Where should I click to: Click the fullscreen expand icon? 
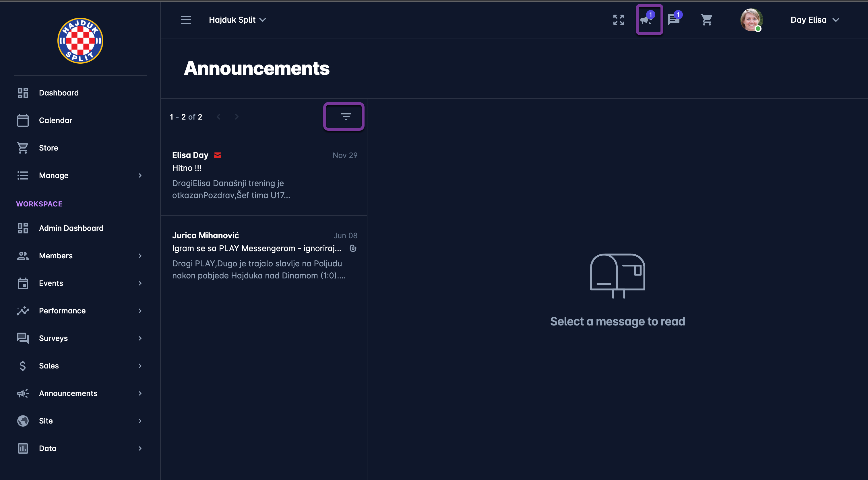pos(618,20)
